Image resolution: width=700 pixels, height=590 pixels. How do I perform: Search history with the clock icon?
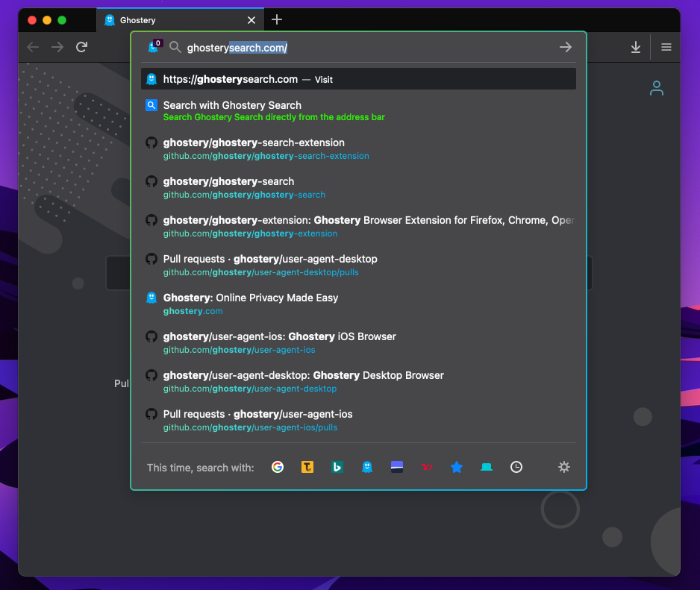(x=516, y=467)
